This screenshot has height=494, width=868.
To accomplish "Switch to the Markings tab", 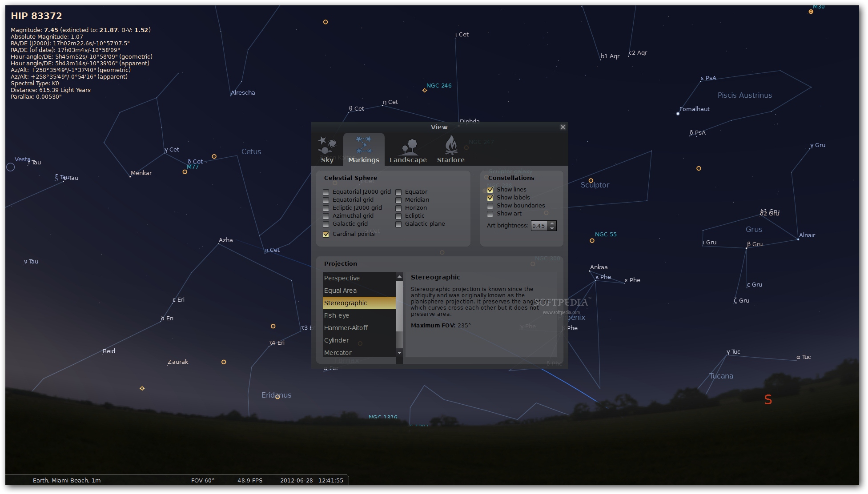I will coord(364,150).
